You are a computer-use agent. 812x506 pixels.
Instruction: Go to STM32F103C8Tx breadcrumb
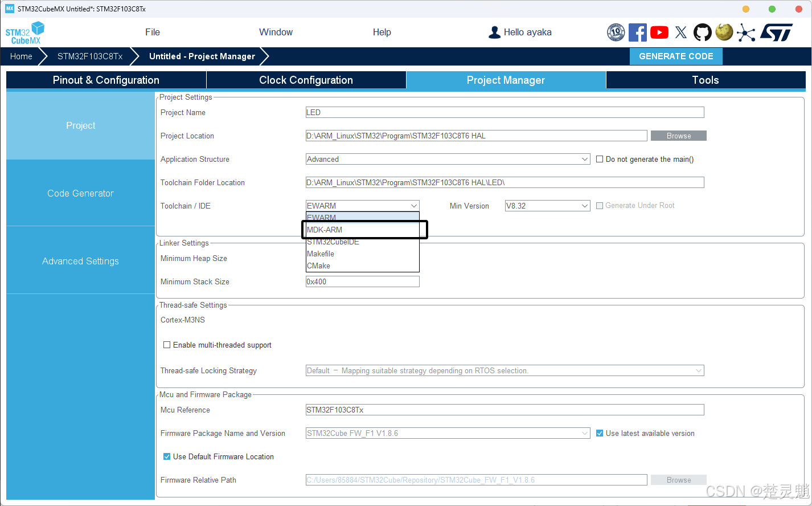pos(90,56)
